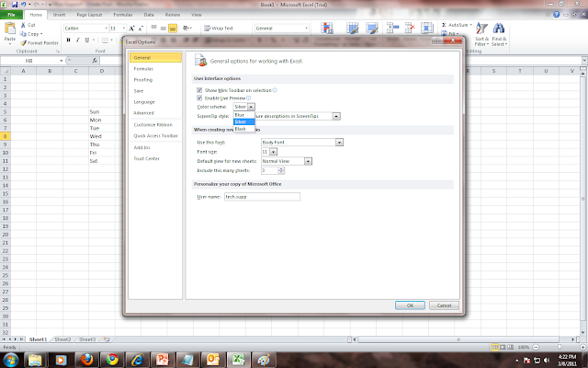588x368 pixels.
Task: Click the Insert Function fx icon
Action: 95,61
